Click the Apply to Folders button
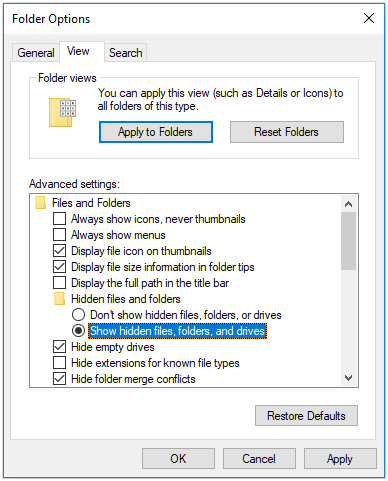 pos(156,132)
